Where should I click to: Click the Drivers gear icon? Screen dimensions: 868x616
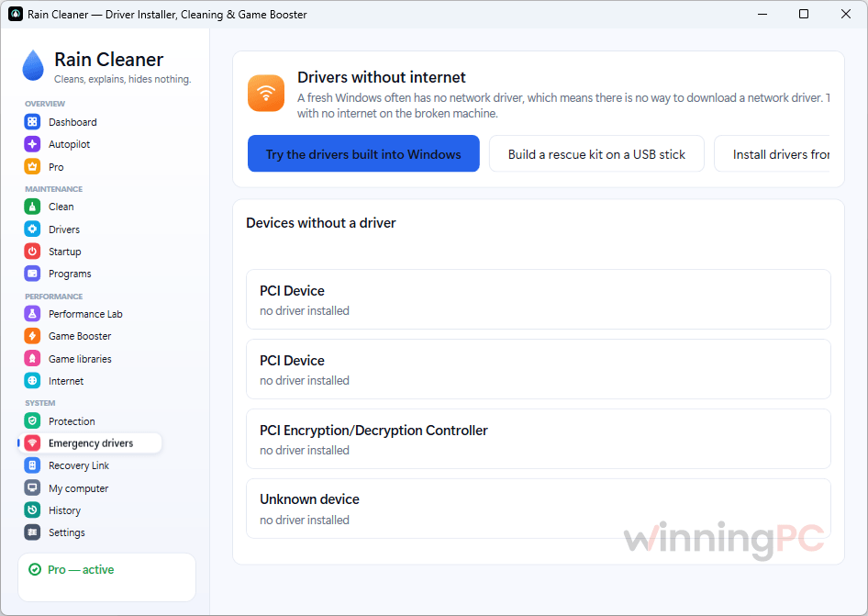pyautogui.click(x=32, y=229)
